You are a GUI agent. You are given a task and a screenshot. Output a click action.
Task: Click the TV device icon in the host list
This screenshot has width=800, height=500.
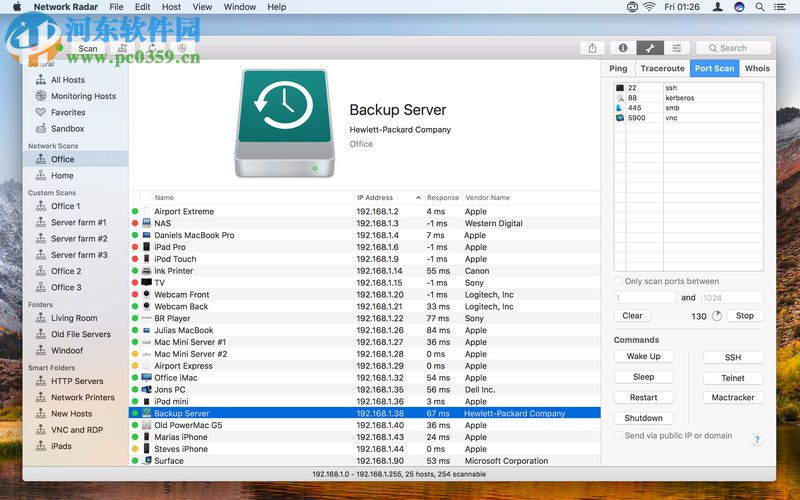pos(146,282)
